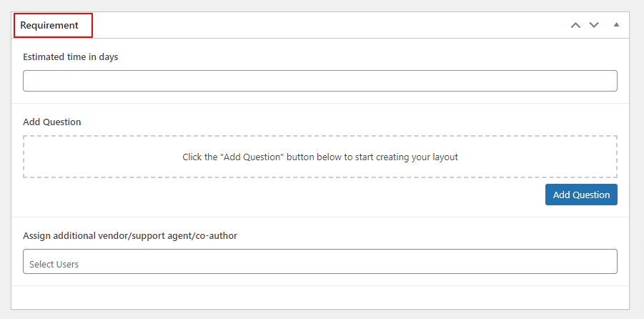Focus the Estimated time in days field

coord(319,81)
